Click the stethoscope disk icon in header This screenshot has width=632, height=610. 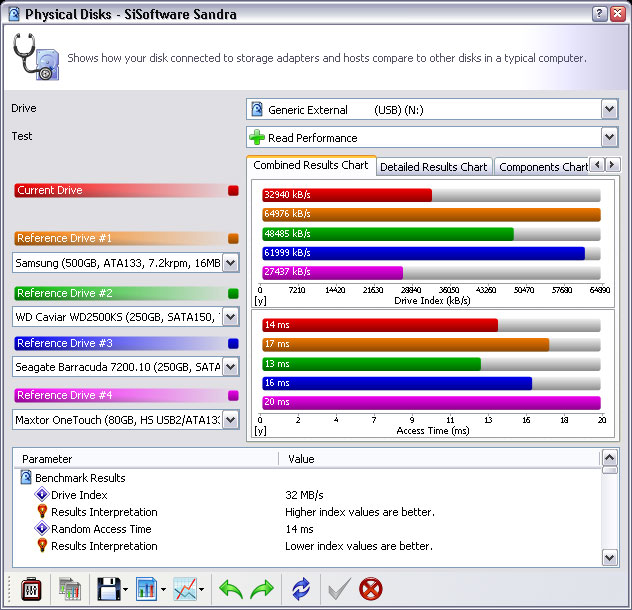[x=36, y=56]
